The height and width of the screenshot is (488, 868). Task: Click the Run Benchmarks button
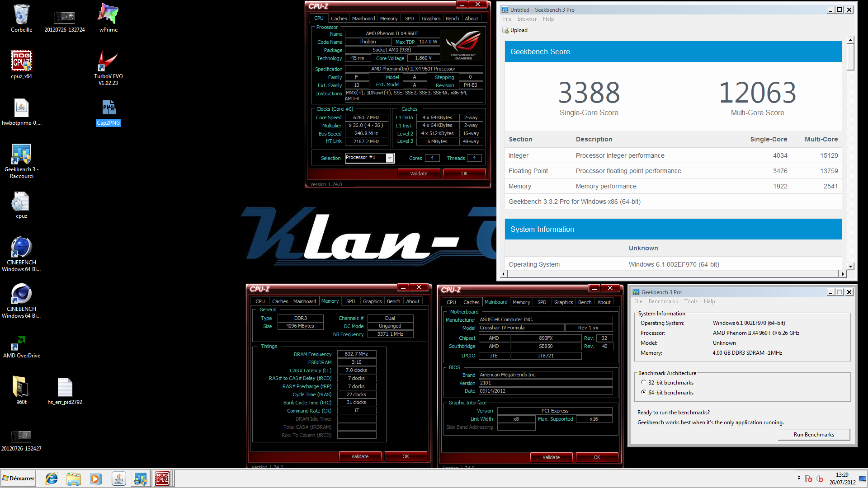[814, 435]
